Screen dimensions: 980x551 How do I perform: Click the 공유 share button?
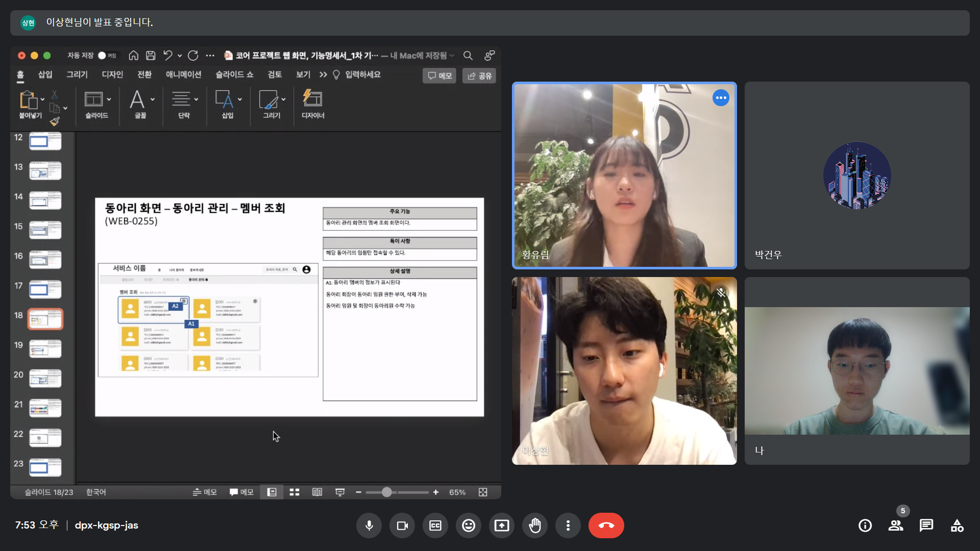[x=479, y=76]
